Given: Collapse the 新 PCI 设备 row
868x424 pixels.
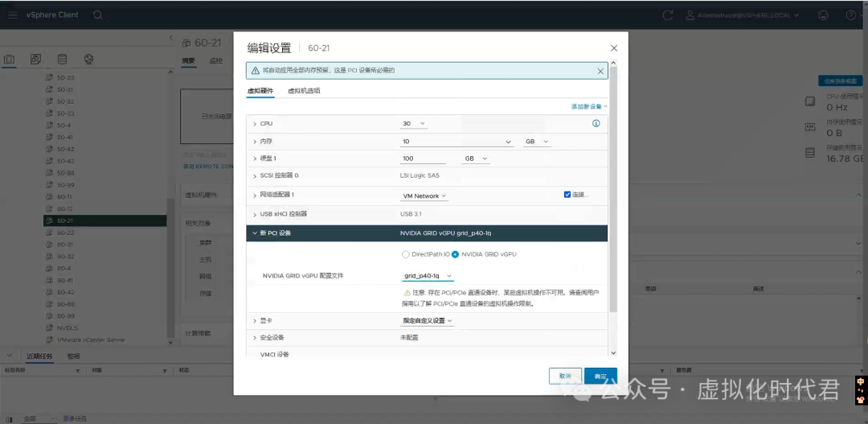Looking at the screenshot, I should (255, 233).
